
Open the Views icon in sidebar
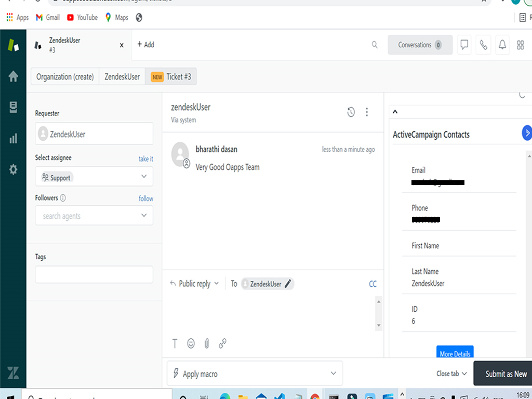click(x=14, y=108)
